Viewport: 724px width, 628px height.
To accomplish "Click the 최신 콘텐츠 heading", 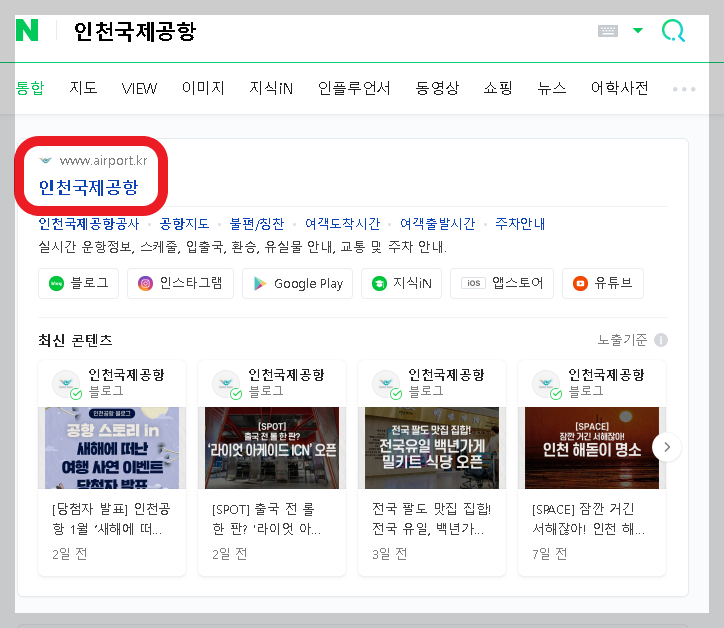I will (x=75, y=340).
